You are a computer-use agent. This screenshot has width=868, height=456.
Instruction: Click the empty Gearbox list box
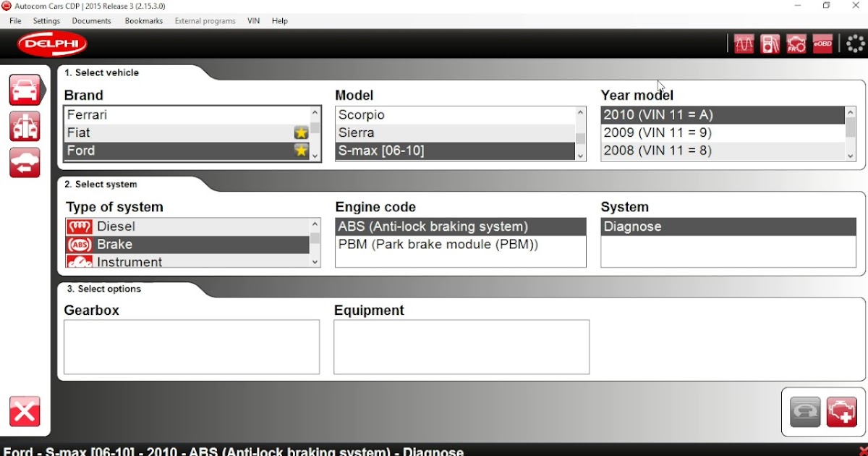(x=192, y=347)
